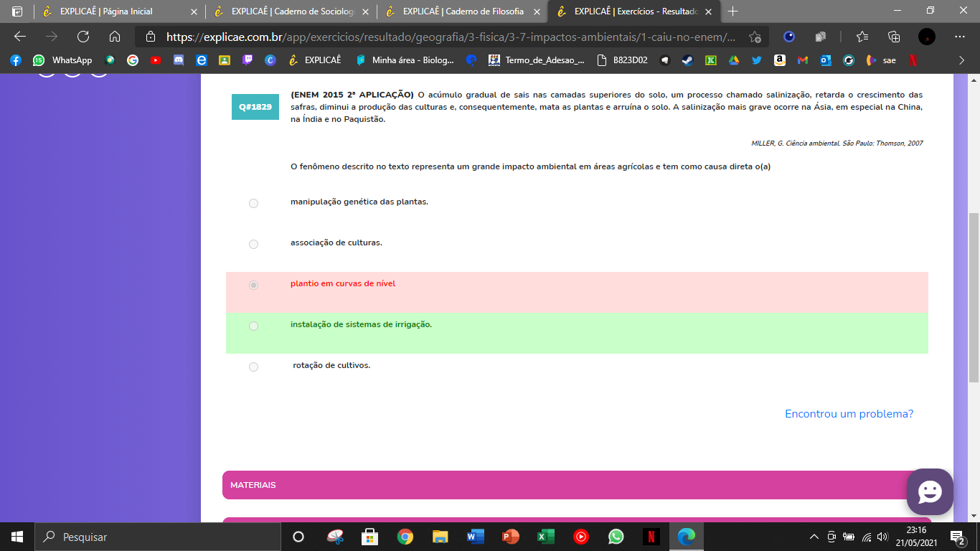This screenshot has width=980, height=551.
Task: Open the browser profile avatar
Action: click(927, 37)
